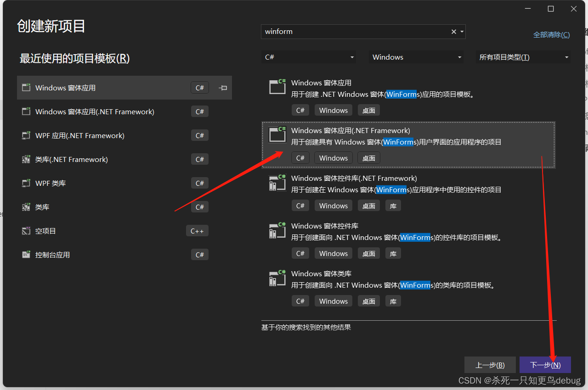Click the 全部清除(C) link

(551, 34)
